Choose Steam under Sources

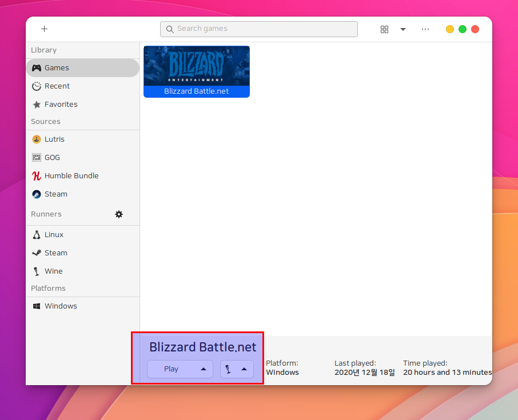[55, 194]
